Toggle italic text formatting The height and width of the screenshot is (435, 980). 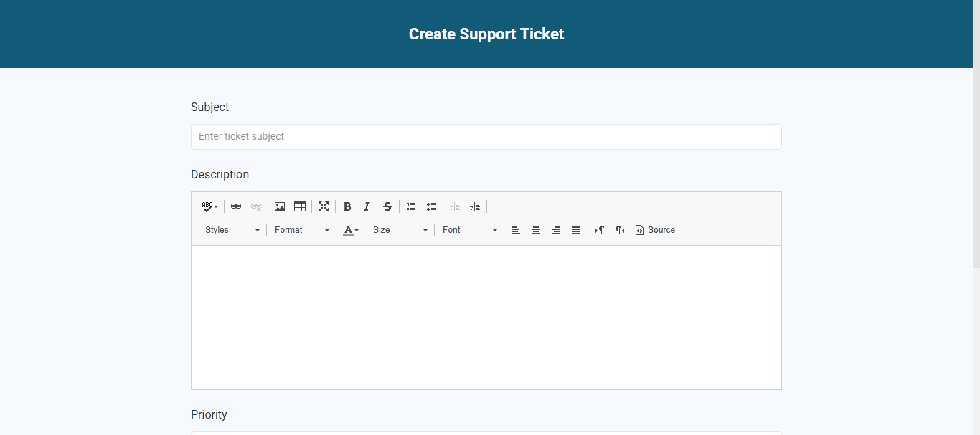[367, 206]
